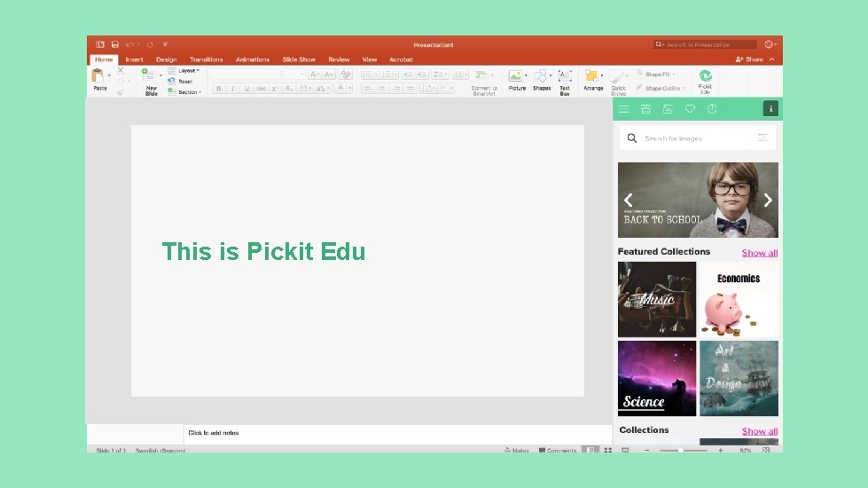Open the Pickit Edu add-in button

click(x=705, y=82)
